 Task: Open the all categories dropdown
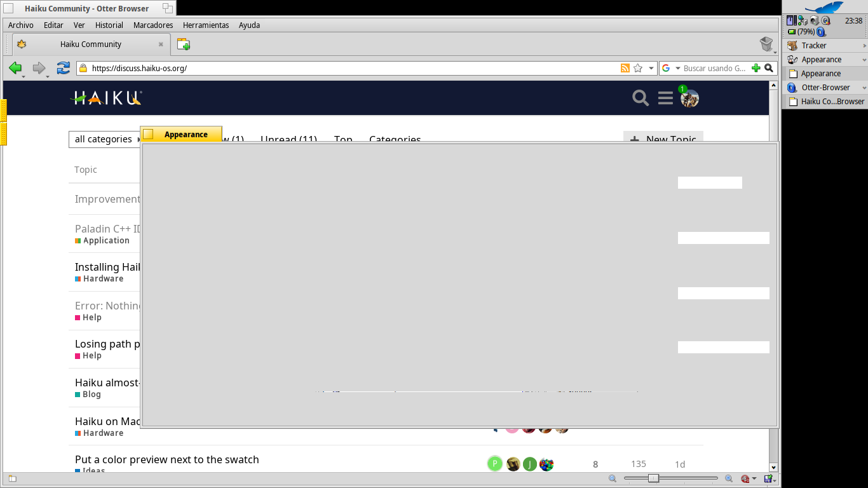point(105,139)
